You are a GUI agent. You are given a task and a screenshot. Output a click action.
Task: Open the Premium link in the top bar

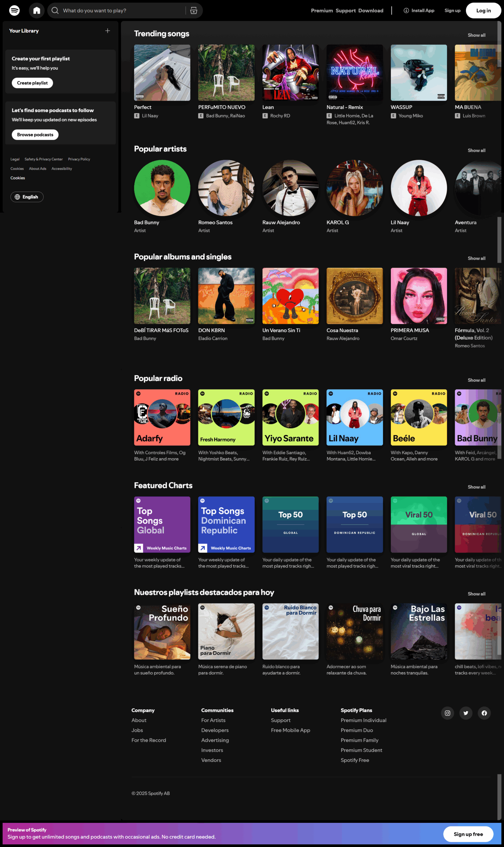(x=322, y=11)
